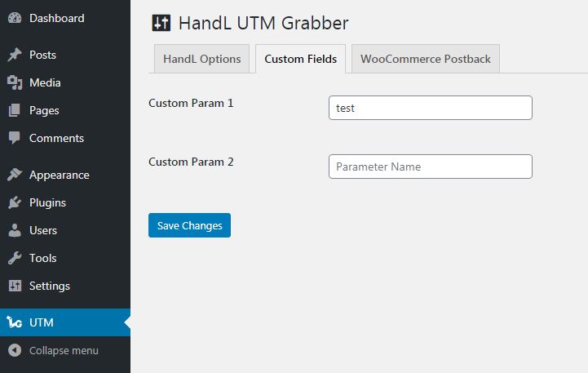Viewport: 588px width, 373px height.
Task: Click the Tools wrench icon
Action: click(15, 258)
